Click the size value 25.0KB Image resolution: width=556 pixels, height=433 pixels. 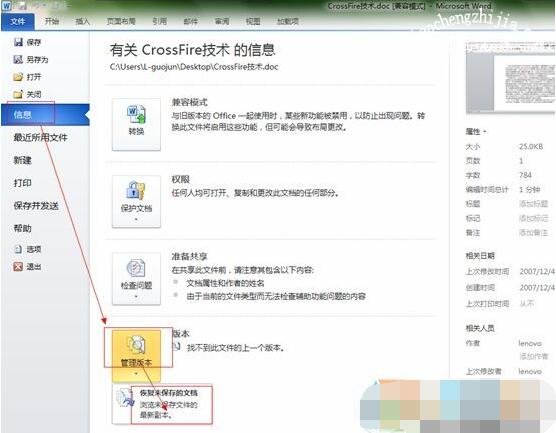coord(531,146)
